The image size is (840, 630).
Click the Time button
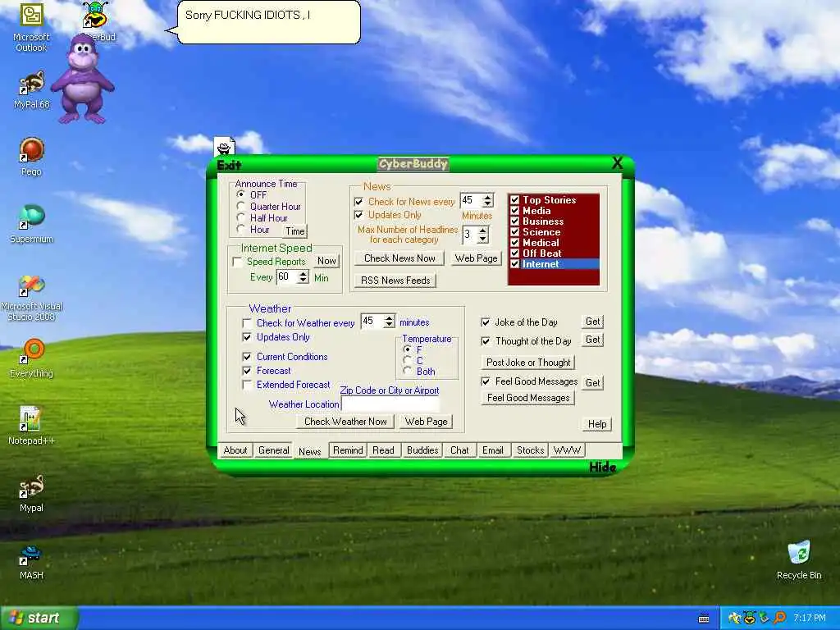pyautogui.click(x=295, y=231)
